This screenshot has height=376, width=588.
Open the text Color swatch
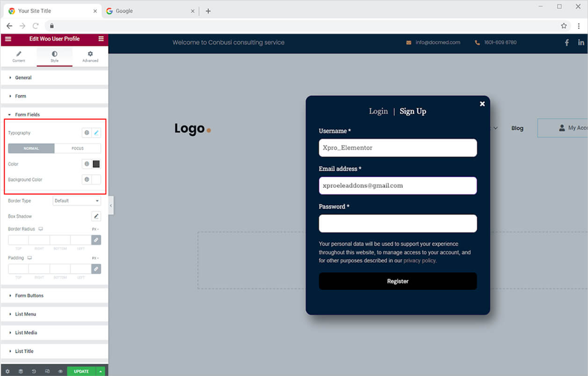(96, 164)
